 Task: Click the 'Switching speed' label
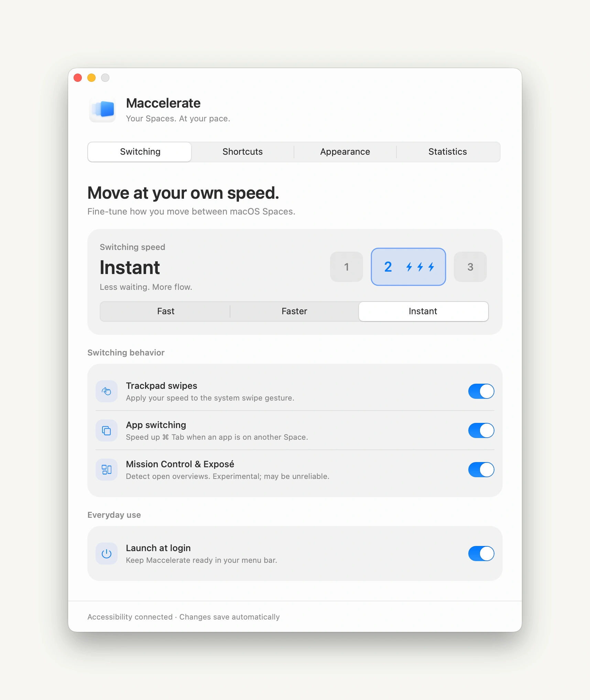coord(132,247)
